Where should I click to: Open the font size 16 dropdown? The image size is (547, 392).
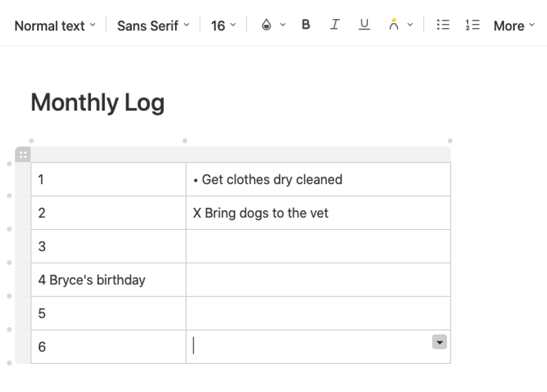(x=223, y=26)
